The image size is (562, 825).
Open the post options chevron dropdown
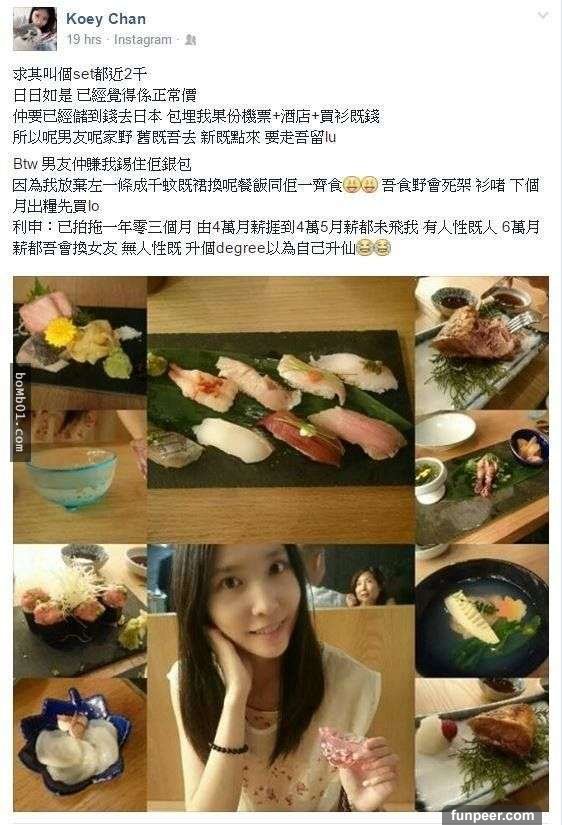pos(543,16)
